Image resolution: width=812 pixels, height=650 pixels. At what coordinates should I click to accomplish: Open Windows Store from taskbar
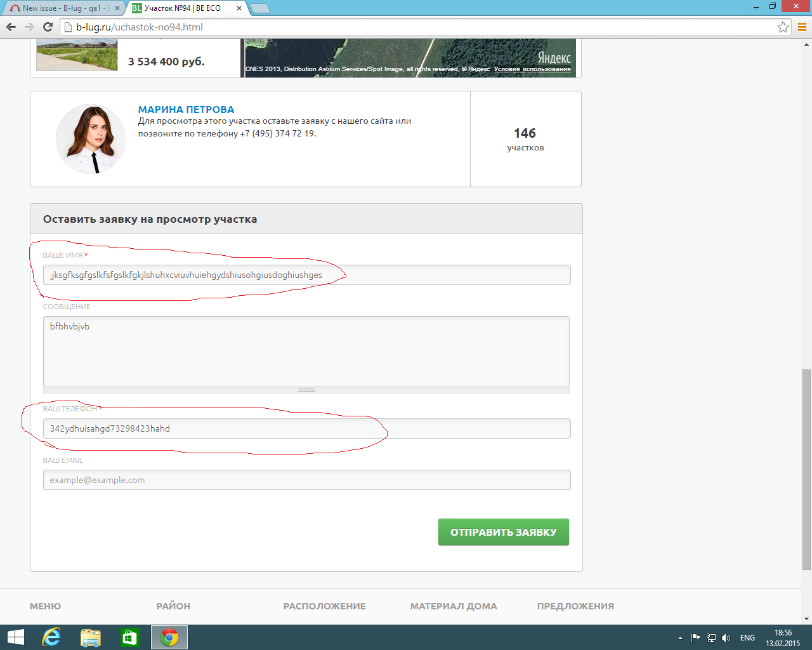[129, 637]
